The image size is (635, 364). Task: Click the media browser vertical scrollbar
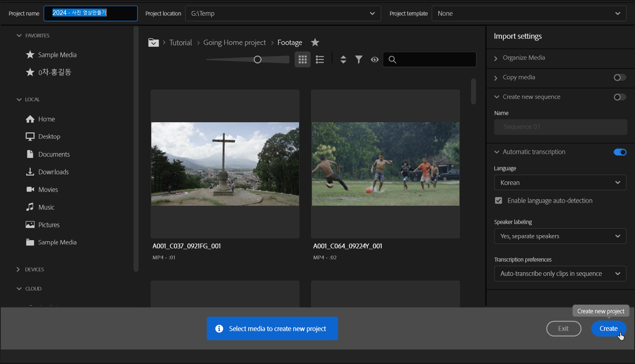click(474, 91)
